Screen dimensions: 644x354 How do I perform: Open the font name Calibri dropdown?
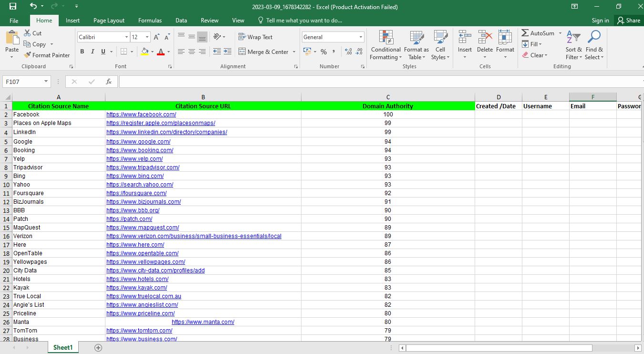tap(126, 37)
